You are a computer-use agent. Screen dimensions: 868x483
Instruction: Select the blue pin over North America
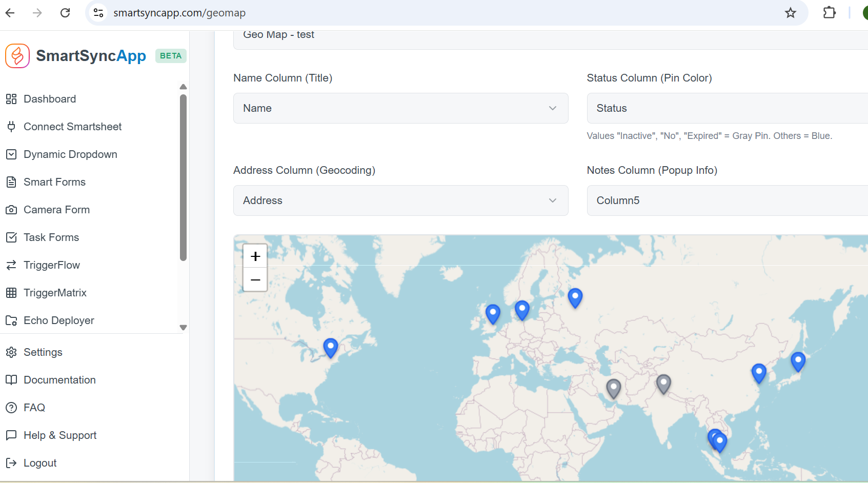pos(331,348)
